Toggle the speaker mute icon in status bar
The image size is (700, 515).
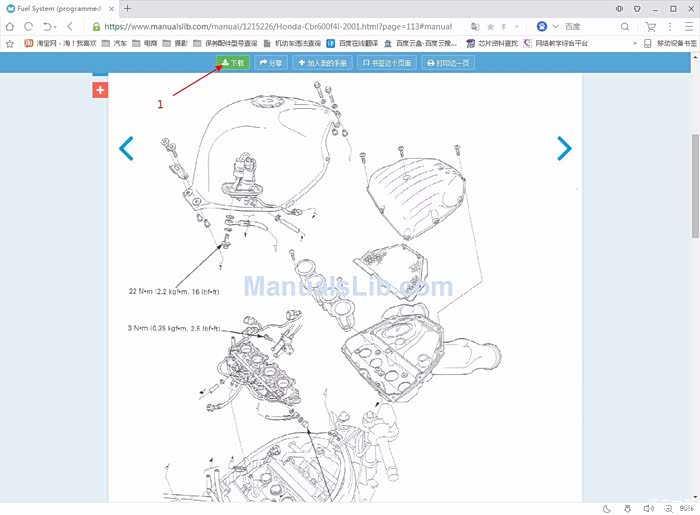coord(648,509)
